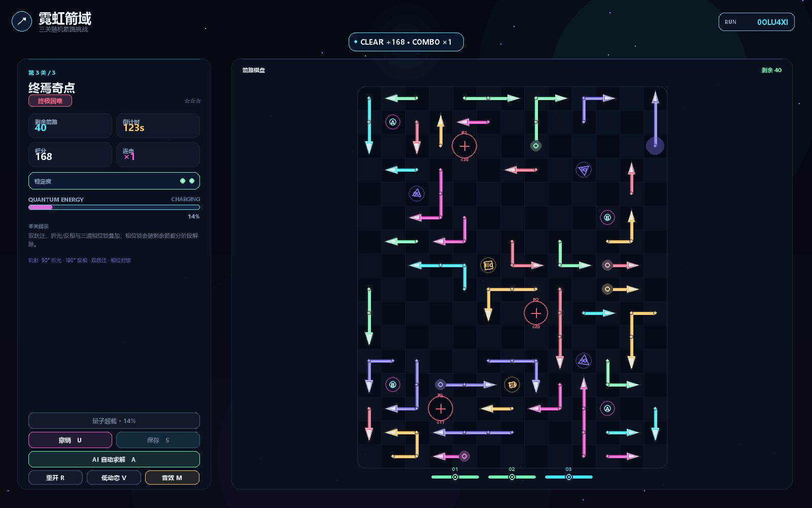Select the P1 crosshair ring labeled ≤30
The image size is (812, 508).
click(x=464, y=146)
